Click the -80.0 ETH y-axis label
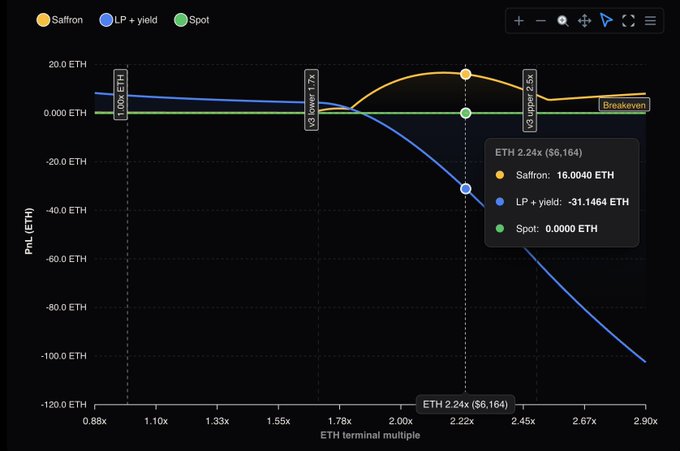Image resolution: width=680 pixels, height=451 pixels. (x=66, y=307)
